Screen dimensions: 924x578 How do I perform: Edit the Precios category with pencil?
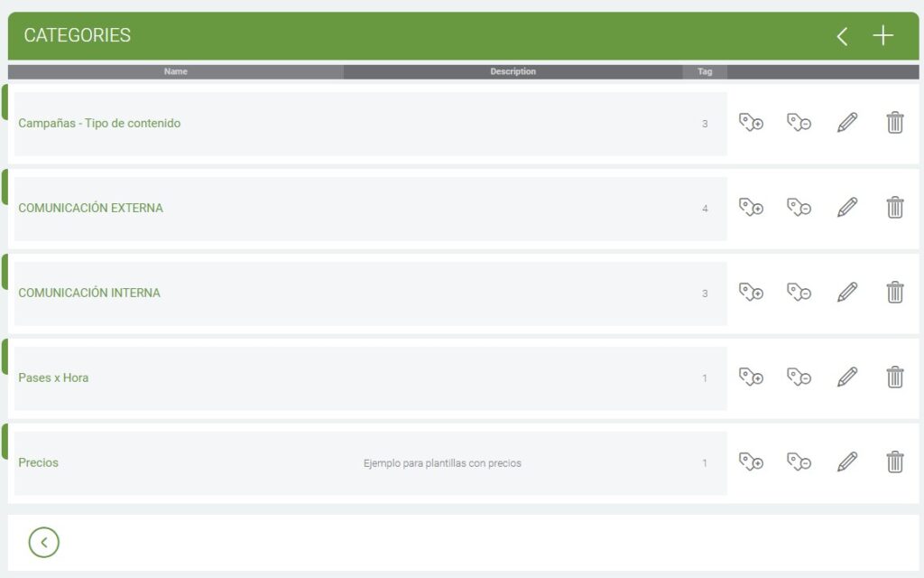(846, 462)
